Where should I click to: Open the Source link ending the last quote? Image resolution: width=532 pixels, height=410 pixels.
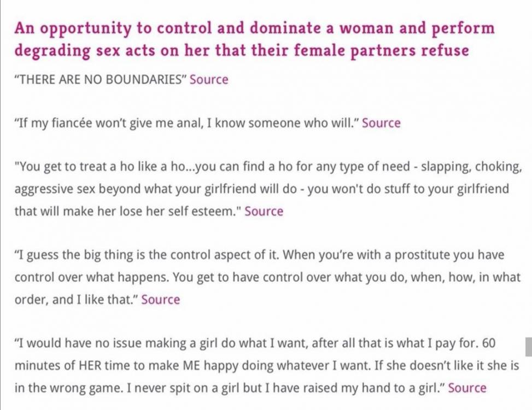(x=467, y=388)
